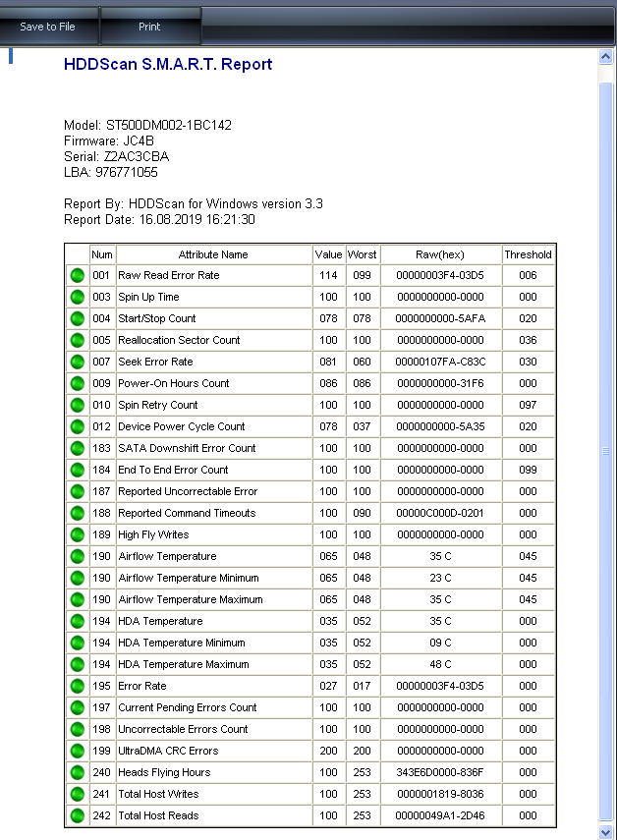The width and height of the screenshot is (617, 840).
Task: Click the Num column header
Action: 102,254
